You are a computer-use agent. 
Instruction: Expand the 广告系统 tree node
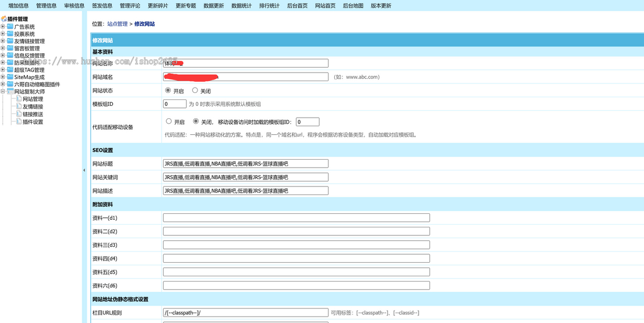3,26
